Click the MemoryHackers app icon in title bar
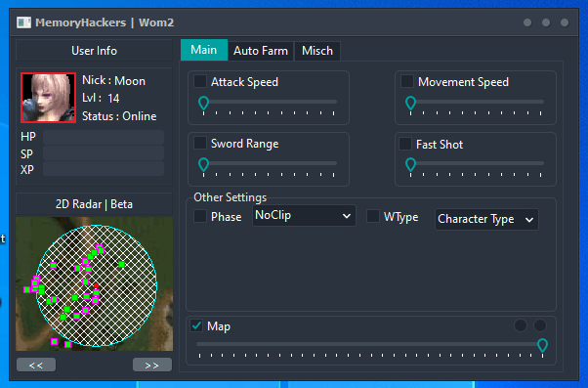The image size is (588, 388). pos(23,22)
